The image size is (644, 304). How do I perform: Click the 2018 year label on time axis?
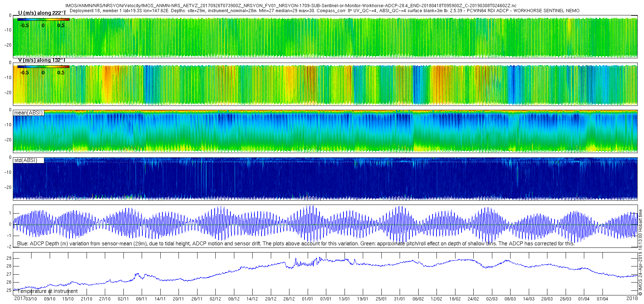pos(632,298)
